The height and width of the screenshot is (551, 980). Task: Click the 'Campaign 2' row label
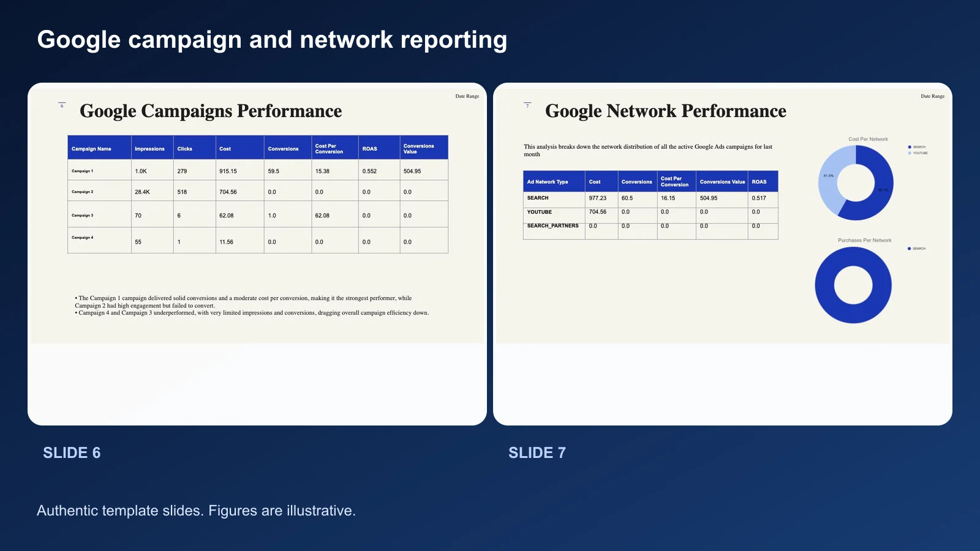(x=82, y=192)
